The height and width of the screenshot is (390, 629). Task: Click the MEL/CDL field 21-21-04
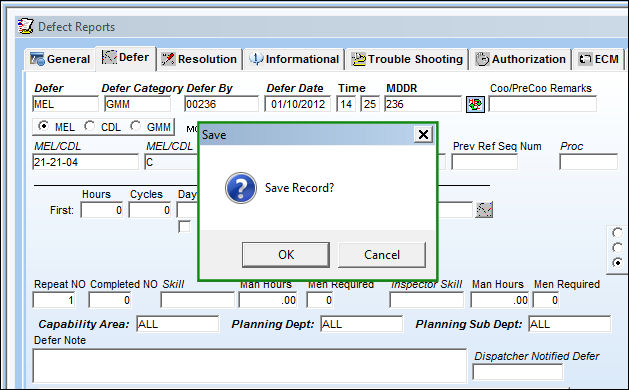(85, 162)
